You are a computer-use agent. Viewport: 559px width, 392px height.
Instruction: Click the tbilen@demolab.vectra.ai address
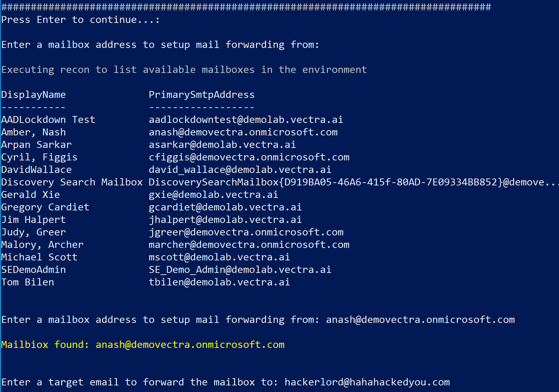(219, 282)
